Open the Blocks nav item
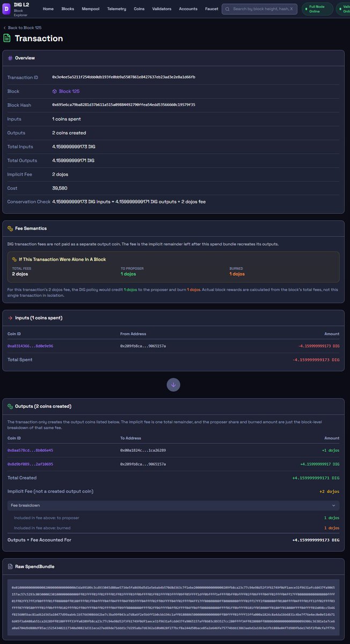The height and width of the screenshot is (644, 350). click(68, 9)
